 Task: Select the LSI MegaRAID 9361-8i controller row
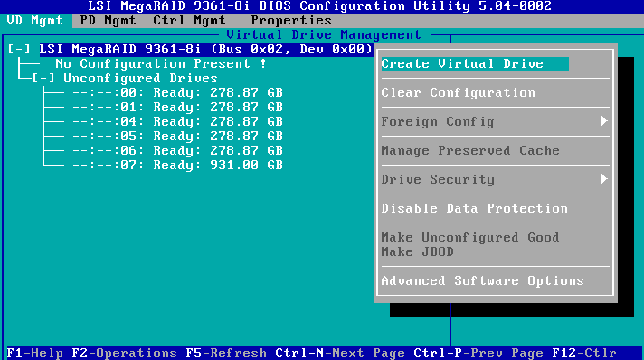click(206, 50)
